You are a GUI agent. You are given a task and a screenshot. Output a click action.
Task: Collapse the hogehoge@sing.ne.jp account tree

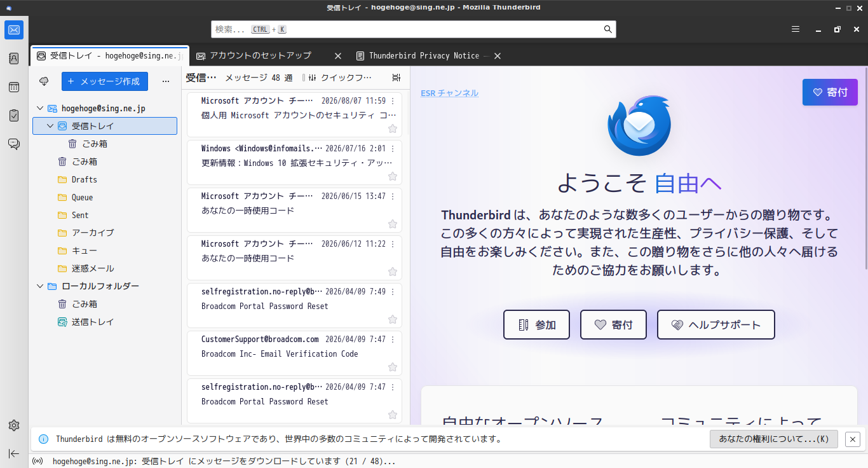(40, 109)
